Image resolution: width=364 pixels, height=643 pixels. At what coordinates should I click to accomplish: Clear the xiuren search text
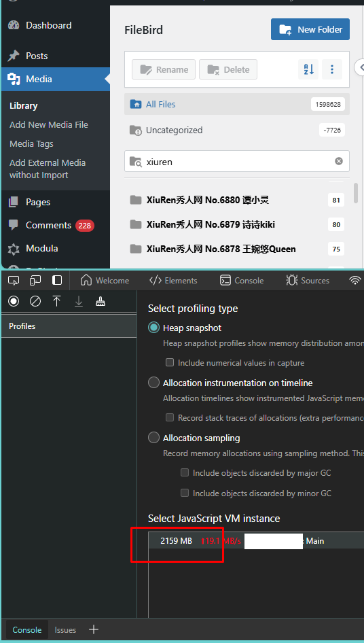339,161
